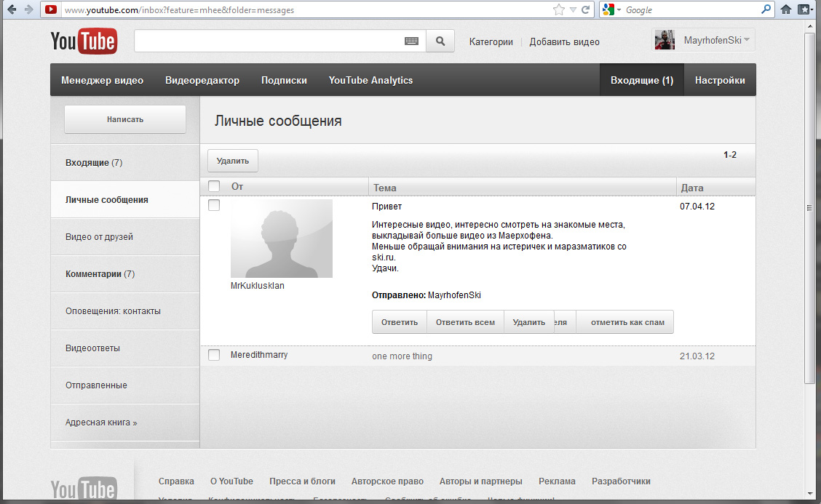Open the Входящие (1) tab in the top bar
The image size is (821, 504).
pos(642,80)
